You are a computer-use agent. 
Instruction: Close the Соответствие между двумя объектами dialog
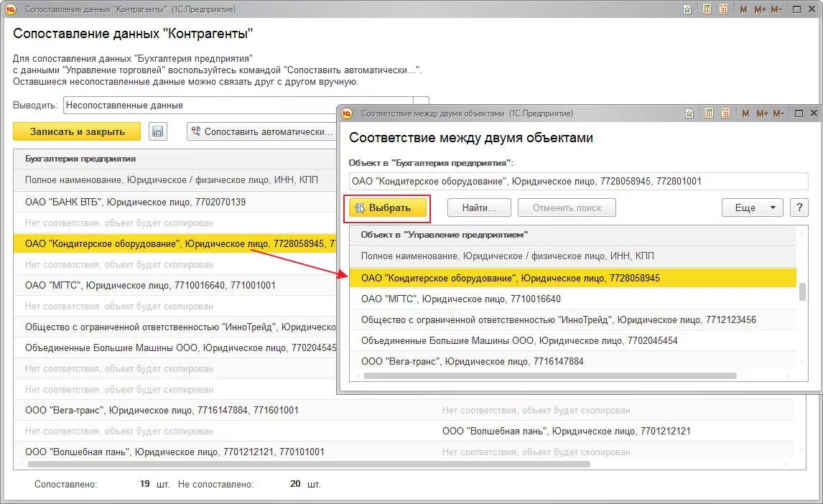coord(814,113)
